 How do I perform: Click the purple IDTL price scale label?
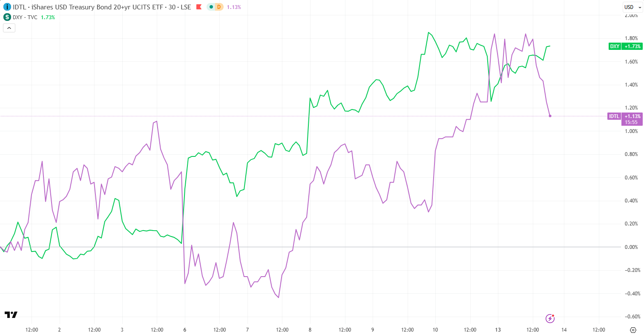pyautogui.click(x=614, y=116)
